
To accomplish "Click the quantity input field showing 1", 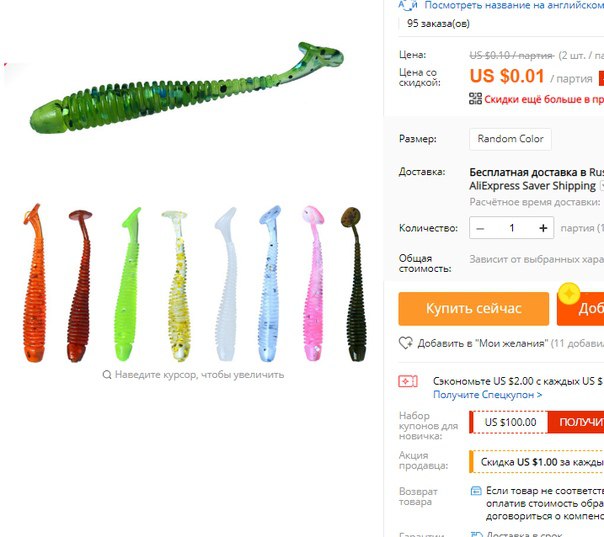I will coord(512,228).
